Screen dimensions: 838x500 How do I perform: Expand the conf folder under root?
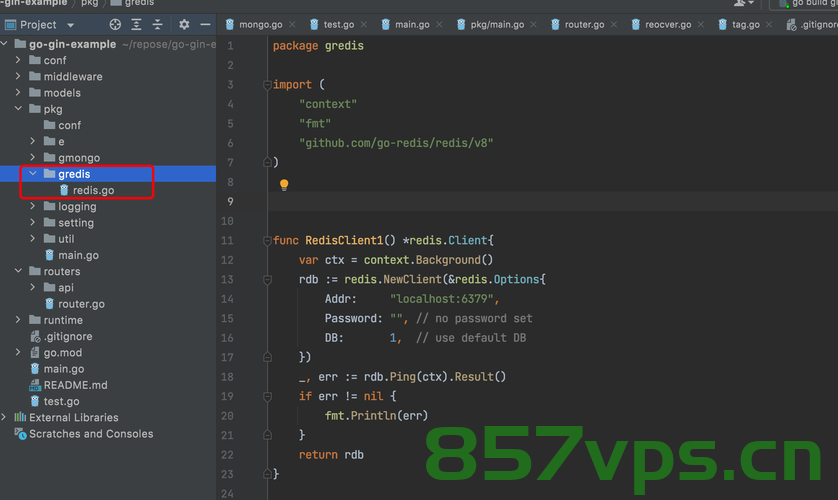coord(18,60)
